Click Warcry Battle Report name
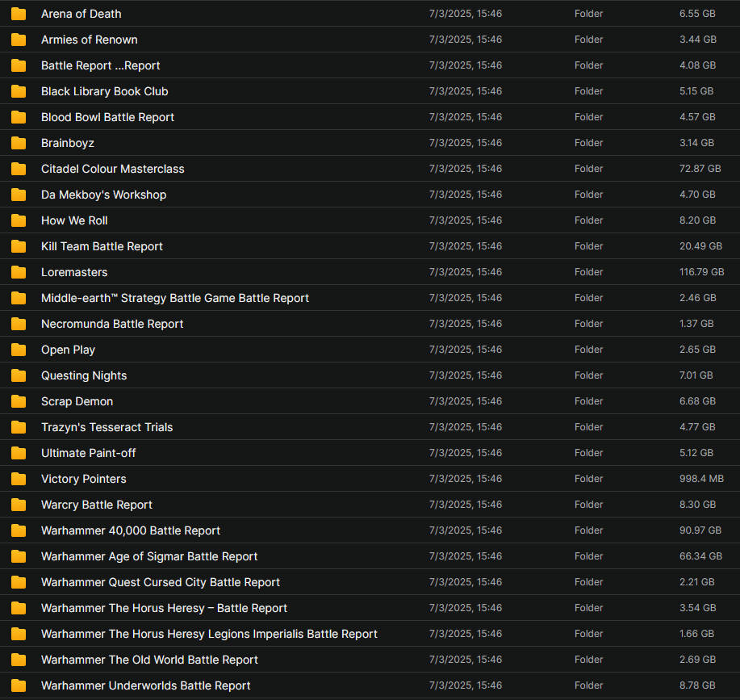This screenshot has width=740, height=700. point(97,505)
